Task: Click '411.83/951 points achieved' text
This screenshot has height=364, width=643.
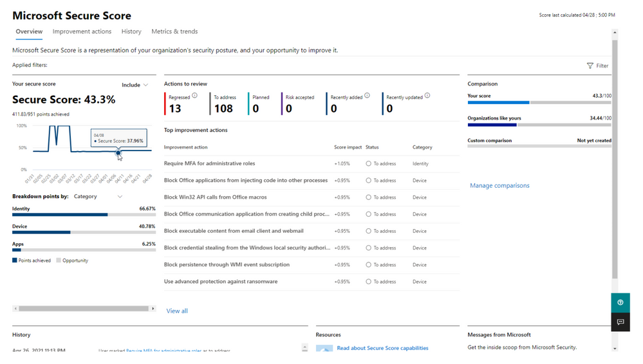Action: coord(41,114)
